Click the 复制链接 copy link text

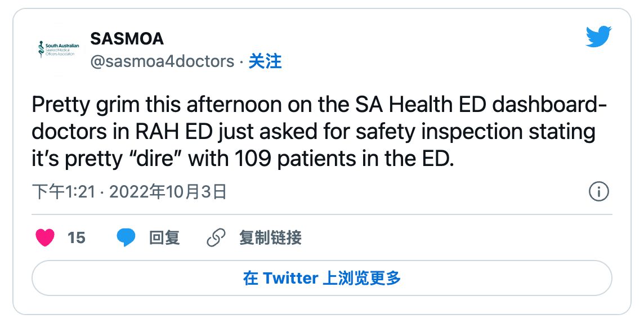[270, 238]
